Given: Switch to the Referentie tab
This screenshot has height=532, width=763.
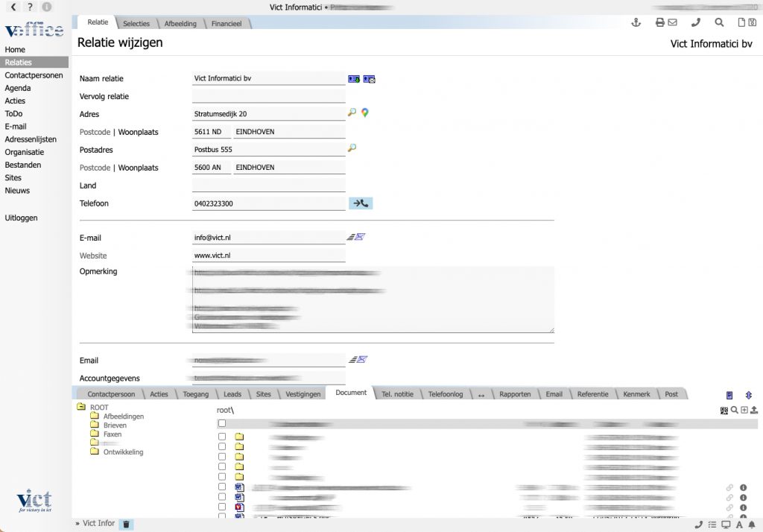Looking at the screenshot, I should tap(592, 394).
